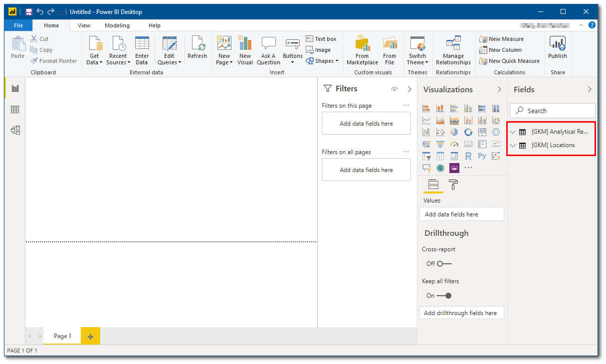Click New Measure
606x364 pixels.
pos(501,39)
